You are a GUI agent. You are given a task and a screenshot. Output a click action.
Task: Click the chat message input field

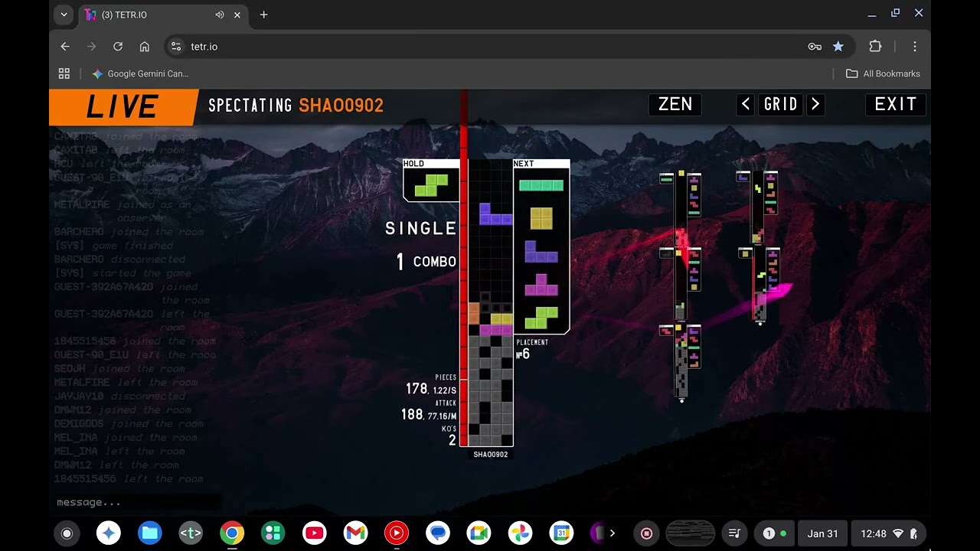click(x=138, y=503)
